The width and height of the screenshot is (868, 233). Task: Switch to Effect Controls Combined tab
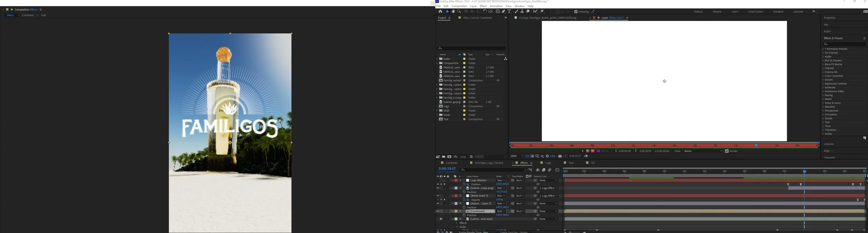tap(477, 18)
